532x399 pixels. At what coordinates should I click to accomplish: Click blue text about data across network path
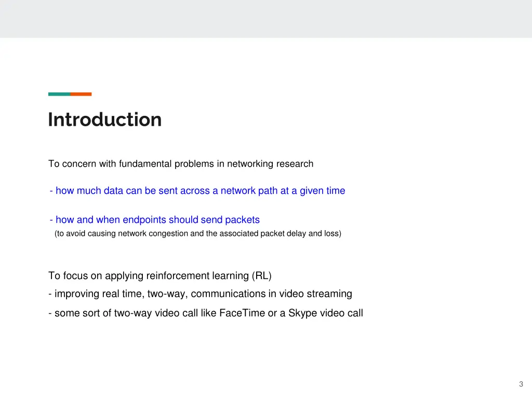(x=197, y=191)
